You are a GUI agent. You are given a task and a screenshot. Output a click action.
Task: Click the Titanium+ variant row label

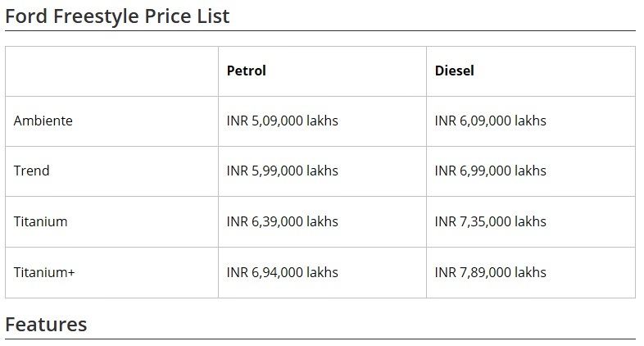click(x=44, y=272)
